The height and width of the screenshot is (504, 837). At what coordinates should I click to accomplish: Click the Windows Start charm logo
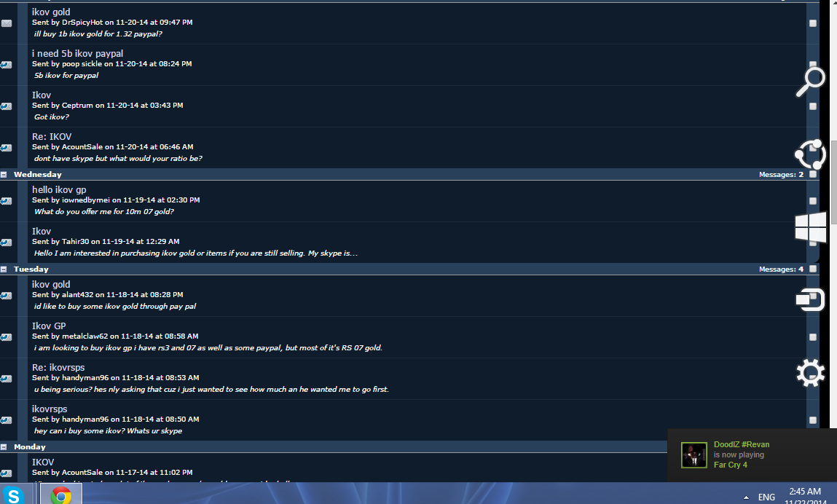coord(810,227)
